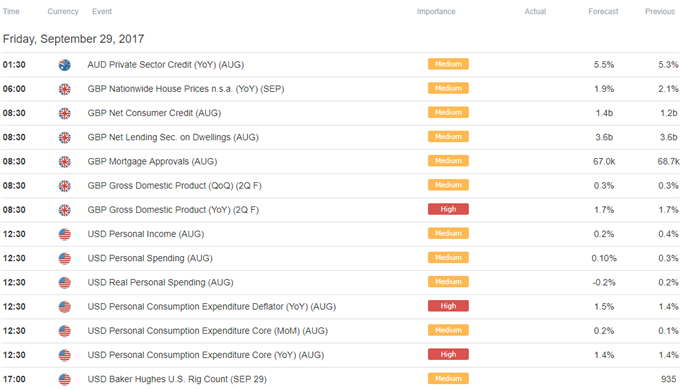Click previous value 1.2b for Net Consumer Credit

pyautogui.click(x=669, y=113)
